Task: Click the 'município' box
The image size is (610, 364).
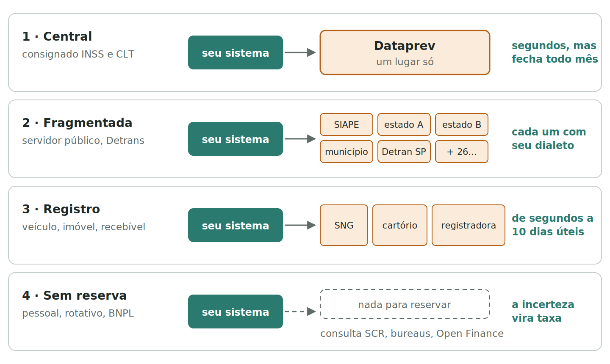Action: coord(347,152)
